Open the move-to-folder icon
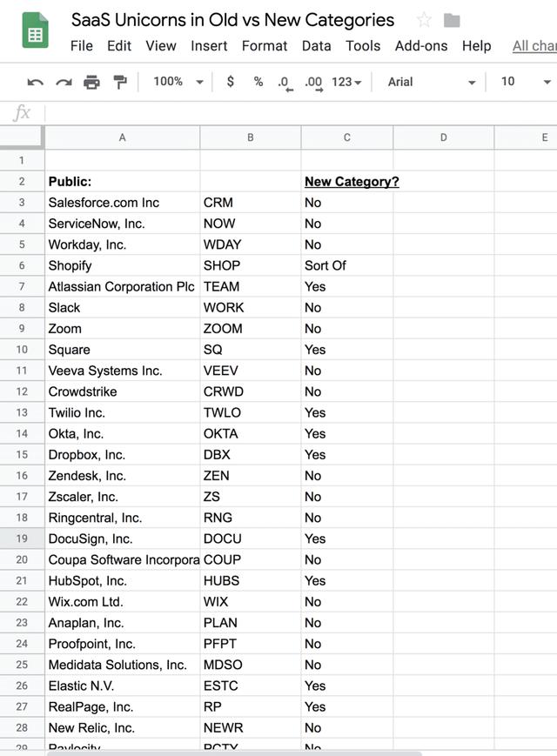The image size is (557, 756). tap(452, 20)
